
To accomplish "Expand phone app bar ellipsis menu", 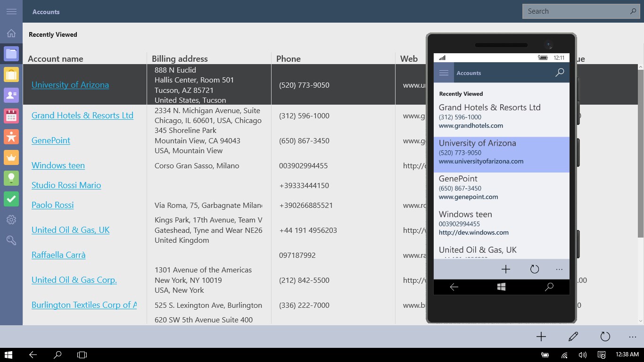I will click(x=559, y=270).
